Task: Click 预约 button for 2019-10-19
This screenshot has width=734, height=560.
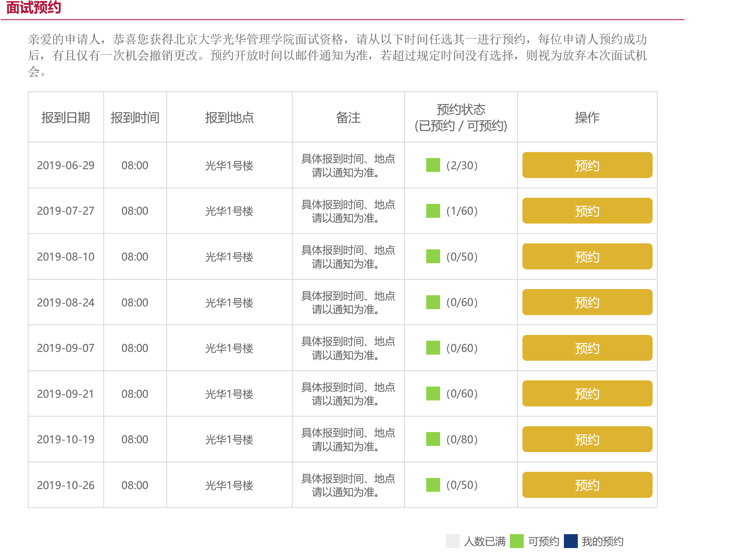Action: point(587,439)
